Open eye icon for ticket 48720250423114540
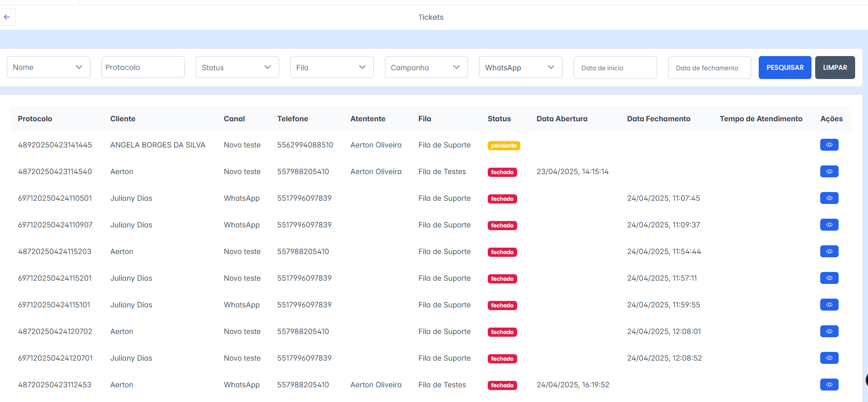Image resolution: width=868 pixels, height=402 pixels. [829, 171]
